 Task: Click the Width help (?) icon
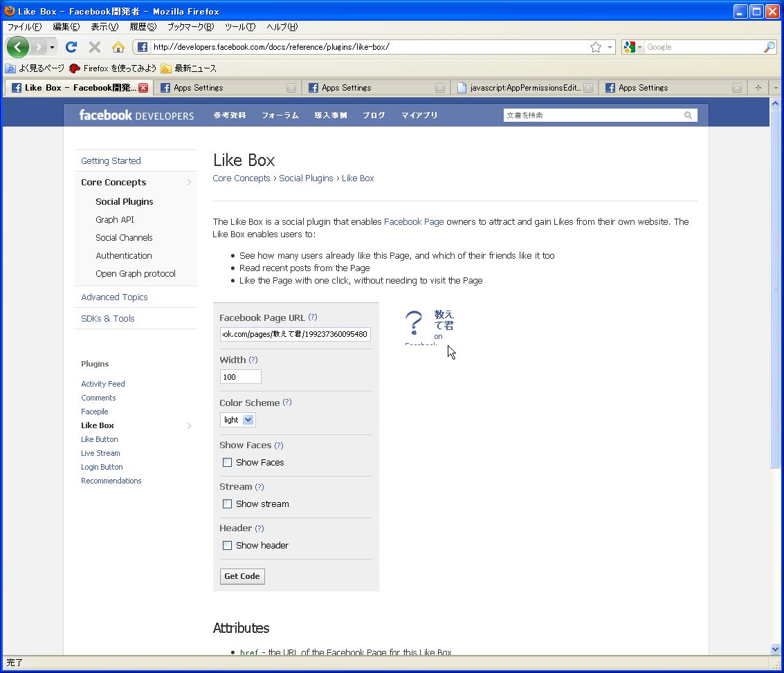pos(253,360)
